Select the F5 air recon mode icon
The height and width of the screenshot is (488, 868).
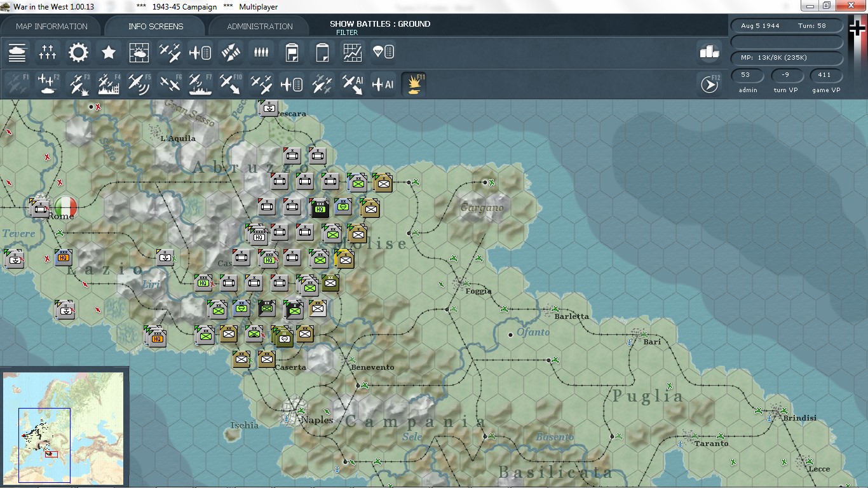139,84
